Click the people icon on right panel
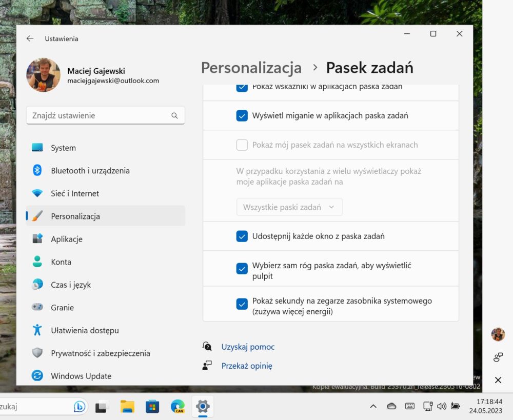Image resolution: width=513 pixels, height=420 pixels. [x=498, y=357]
